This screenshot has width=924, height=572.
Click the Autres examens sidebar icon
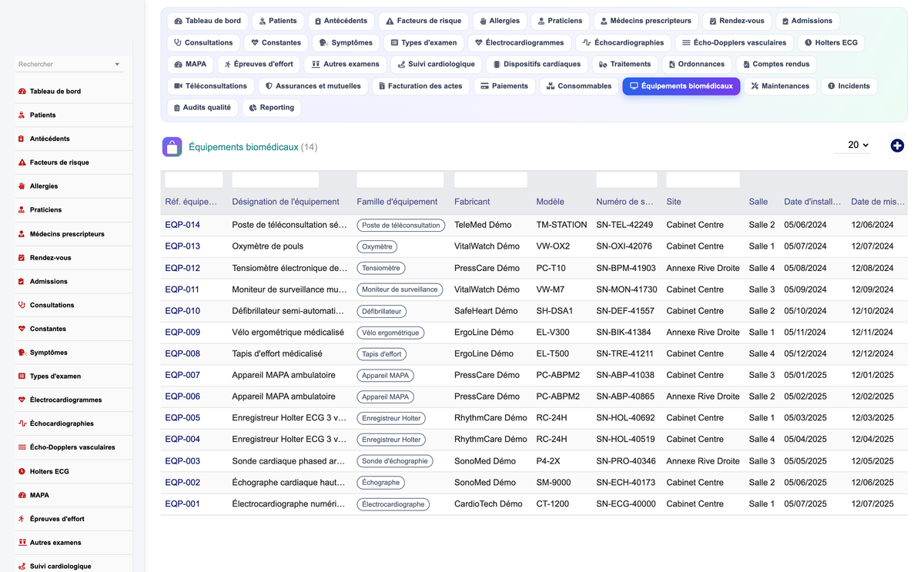point(22,543)
